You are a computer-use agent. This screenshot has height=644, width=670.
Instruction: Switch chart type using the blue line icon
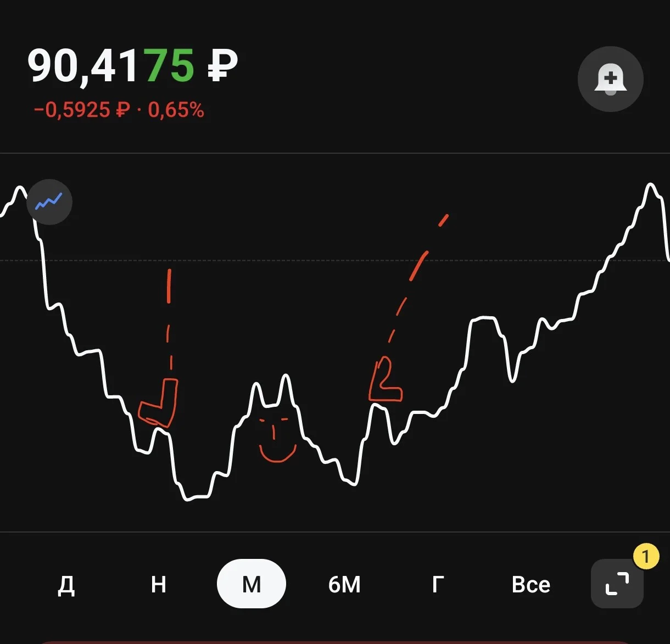pos(49,202)
